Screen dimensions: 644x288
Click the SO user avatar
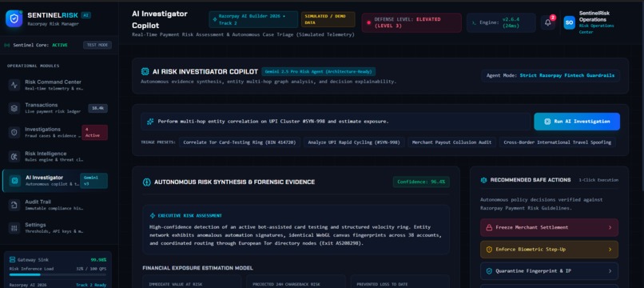pyautogui.click(x=569, y=22)
